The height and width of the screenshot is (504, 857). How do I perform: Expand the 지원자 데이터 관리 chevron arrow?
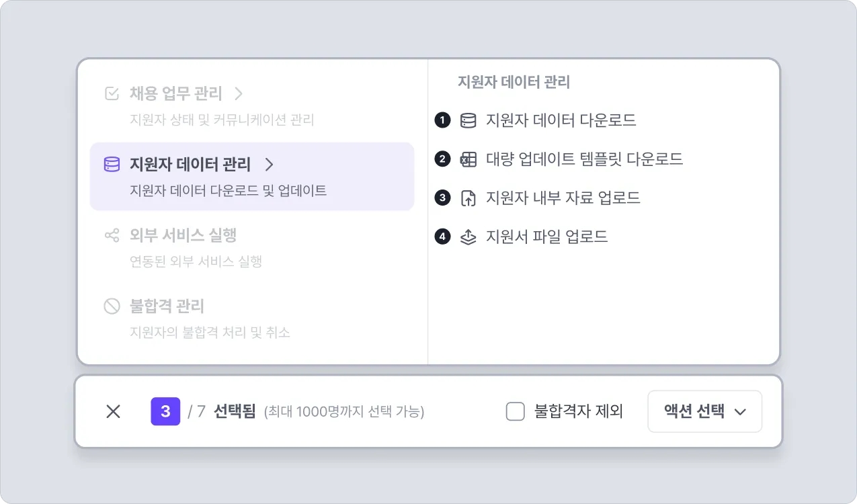pyautogui.click(x=269, y=165)
